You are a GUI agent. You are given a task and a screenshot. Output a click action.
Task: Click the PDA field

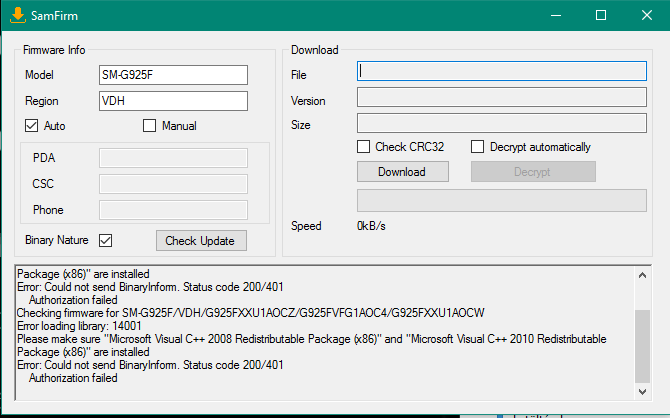click(173, 158)
